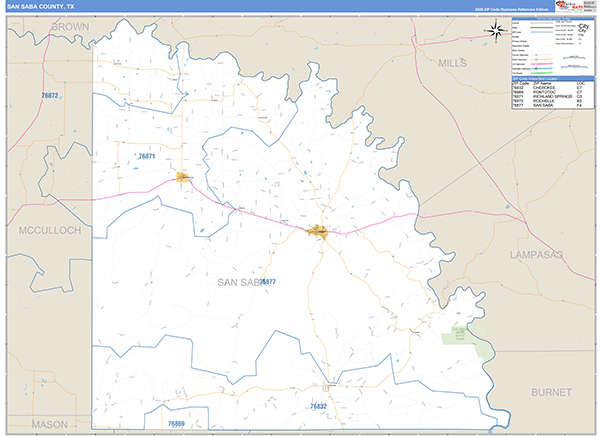The width and height of the screenshot is (600, 436).
Task: Click the pink US Highways legend line
Action: [x=541, y=64]
